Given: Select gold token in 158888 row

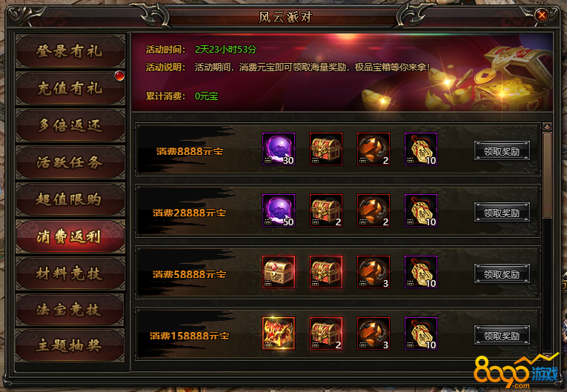Looking at the screenshot, I should tap(421, 333).
